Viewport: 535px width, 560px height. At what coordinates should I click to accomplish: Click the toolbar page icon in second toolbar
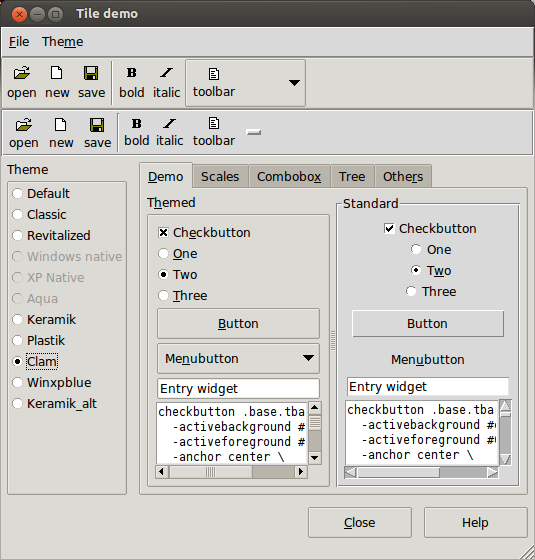pos(214,123)
